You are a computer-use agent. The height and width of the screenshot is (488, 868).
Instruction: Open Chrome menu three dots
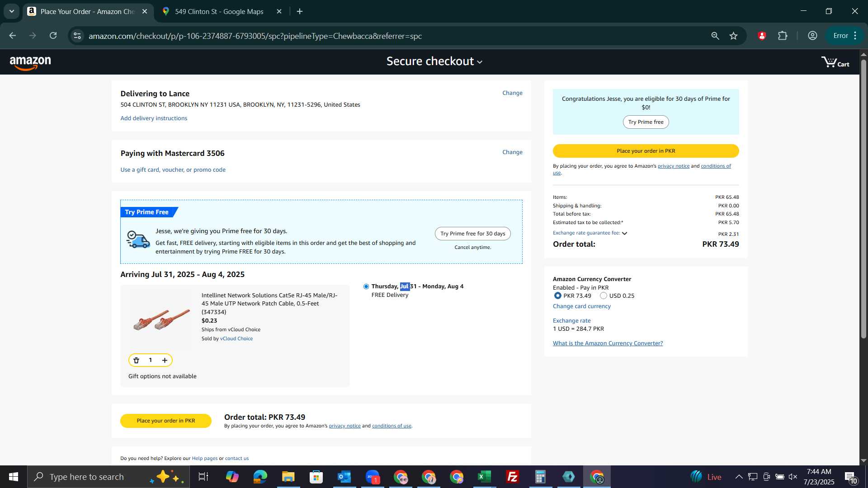(x=855, y=36)
